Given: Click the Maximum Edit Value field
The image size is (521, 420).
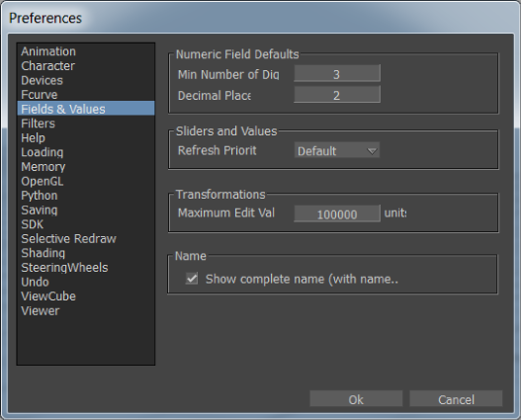Looking at the screenshot, I should point(337,213).
